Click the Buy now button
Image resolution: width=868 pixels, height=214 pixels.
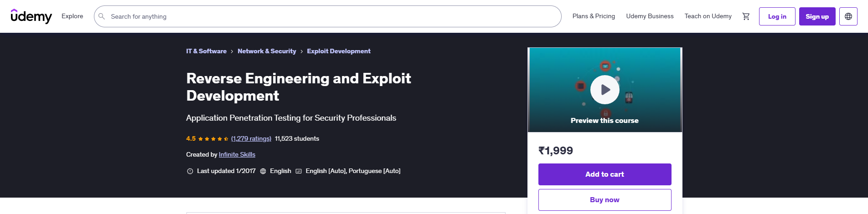click(x=604, y=200)
